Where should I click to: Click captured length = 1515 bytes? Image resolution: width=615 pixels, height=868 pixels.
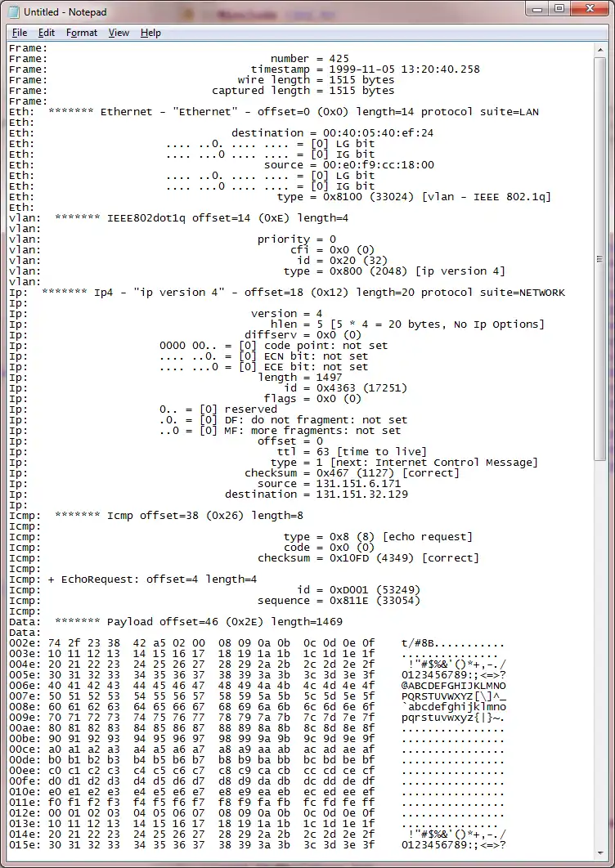point(303,90)
